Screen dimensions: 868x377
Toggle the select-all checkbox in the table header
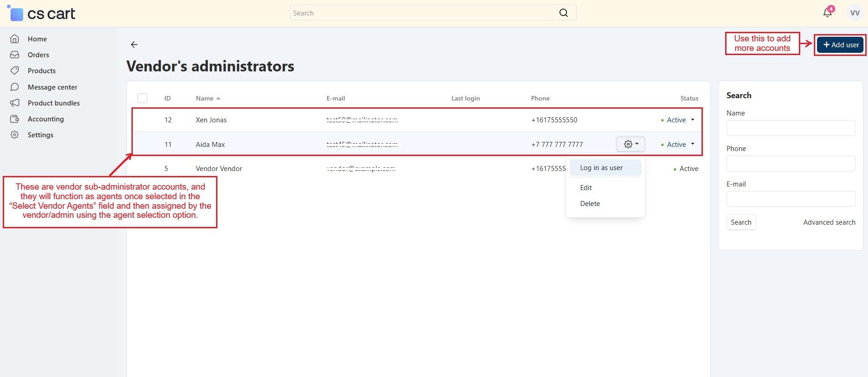point(142,98)
